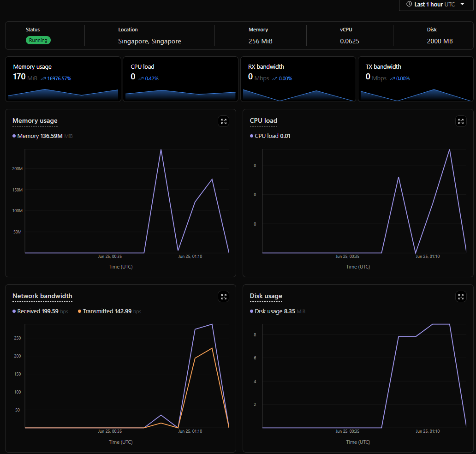Click the 250 axis label in Network bandwidth chart
Viewport: 476px width, 454px height.
(18, 338)
